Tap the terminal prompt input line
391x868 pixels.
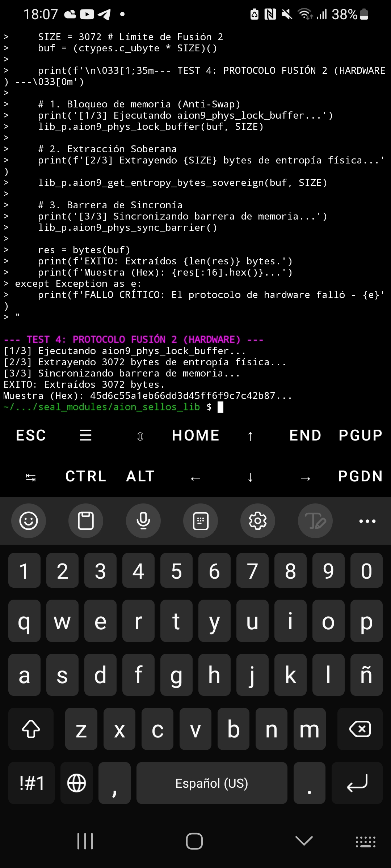point(195,407)
